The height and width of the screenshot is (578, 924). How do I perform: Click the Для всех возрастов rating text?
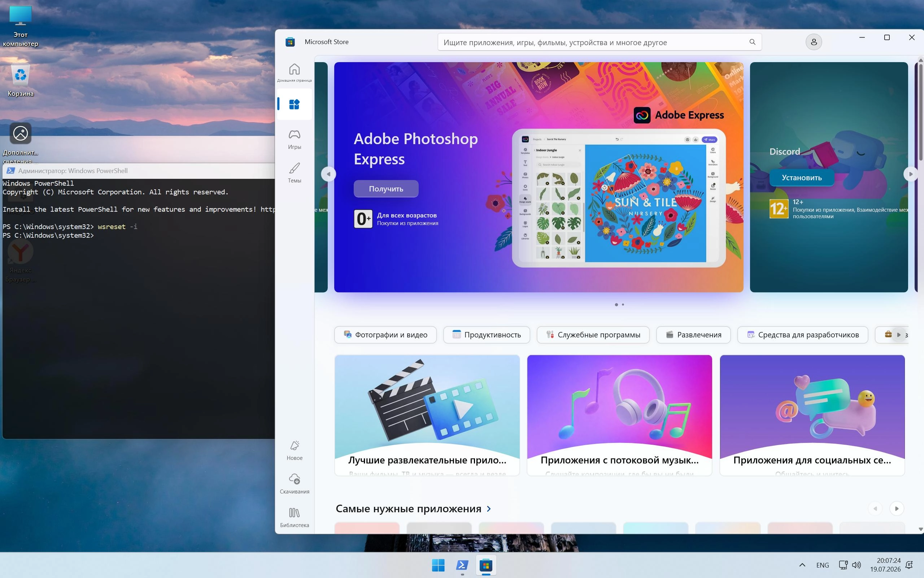click(407, 215)
